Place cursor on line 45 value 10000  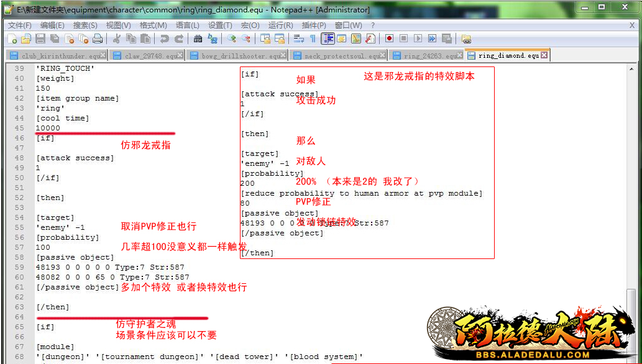coord(48,128)
